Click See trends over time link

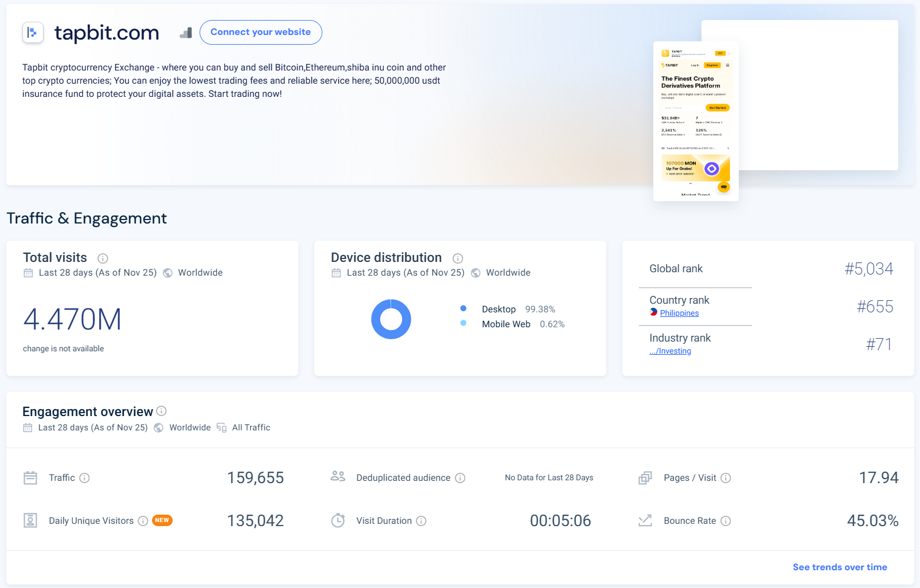tap(840, 567)
